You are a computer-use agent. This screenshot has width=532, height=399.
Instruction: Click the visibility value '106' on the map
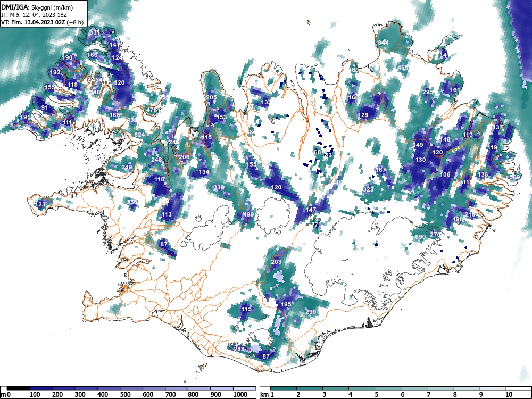click(x=445, y=174)
